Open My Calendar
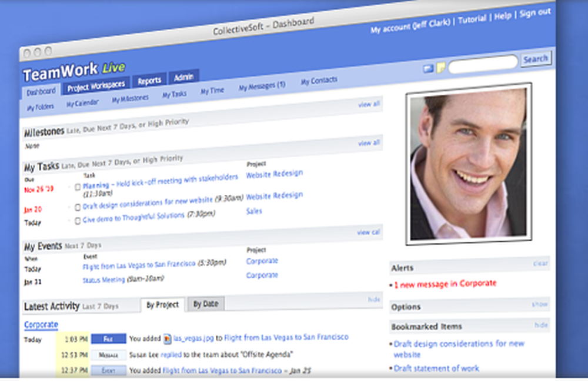Image resolution: width=588 pixels, height=389 pixels. pos(82,103)
